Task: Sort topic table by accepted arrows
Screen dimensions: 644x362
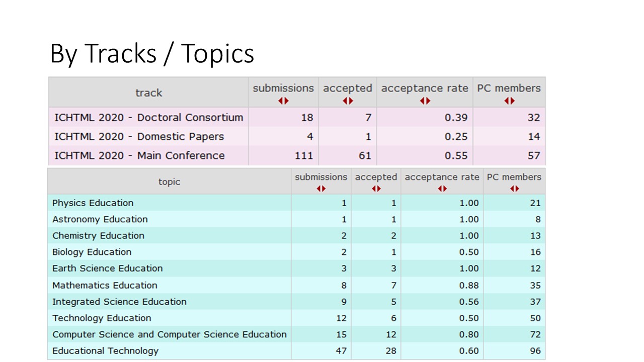Action: pyautogui.click(x=376, y=189)
